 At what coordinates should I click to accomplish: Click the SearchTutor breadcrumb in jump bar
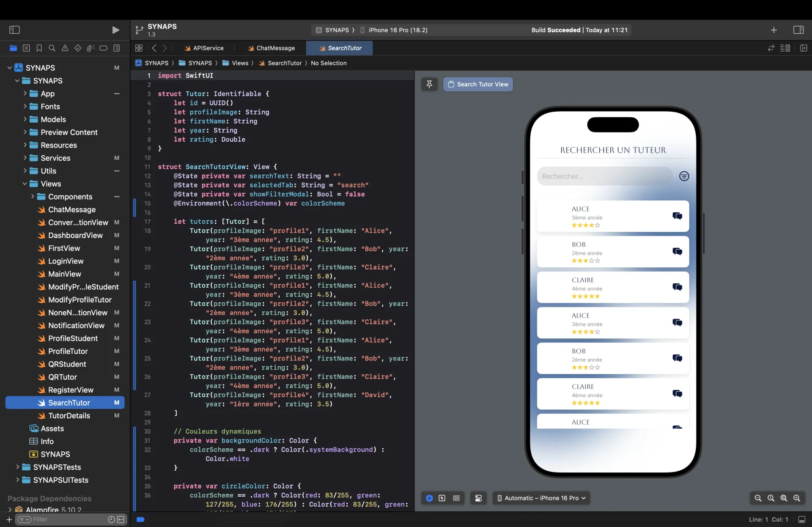[280, 63]
